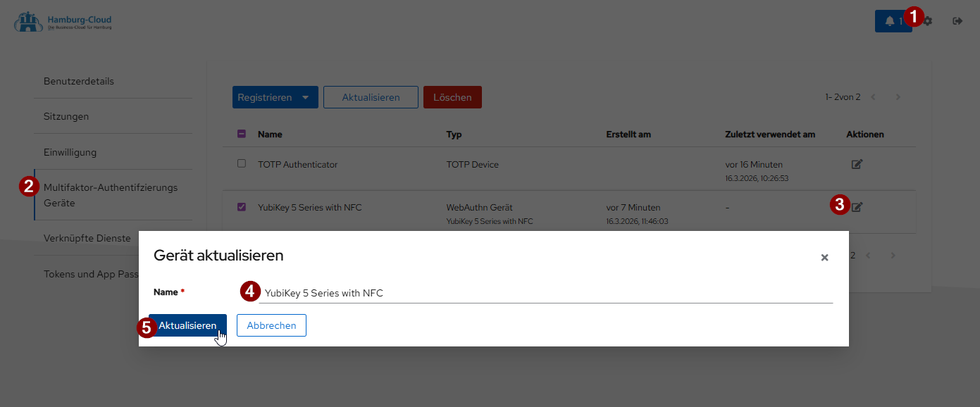This screenshot has width=980, height=407.
Task: Click the red Löschen button
Action: [452, 97]
